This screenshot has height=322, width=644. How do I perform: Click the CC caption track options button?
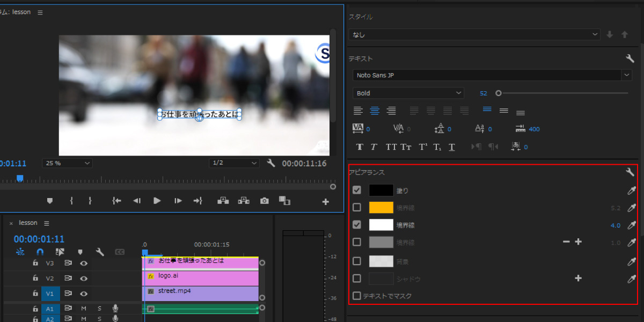coord(120,252)
